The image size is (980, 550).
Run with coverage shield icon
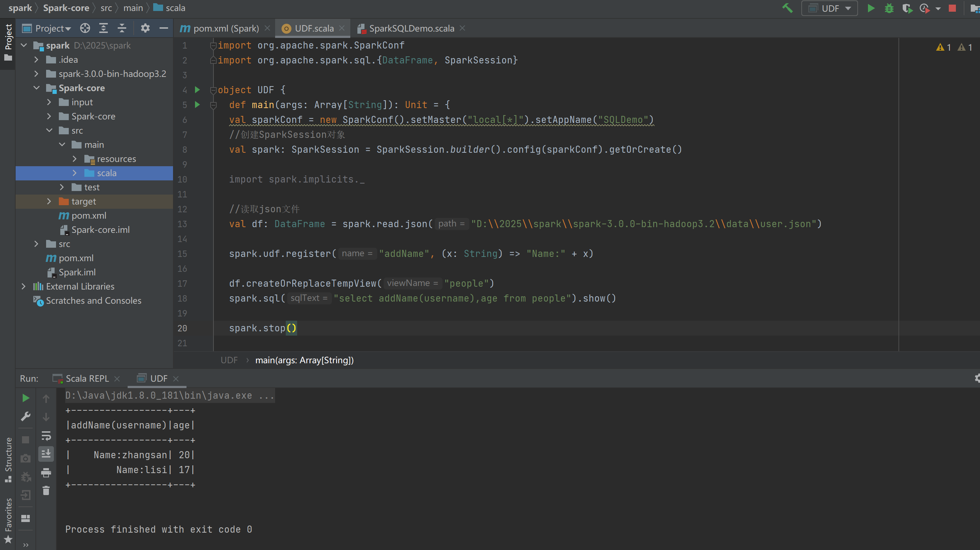pyautogui.click(x=907, y=8)
